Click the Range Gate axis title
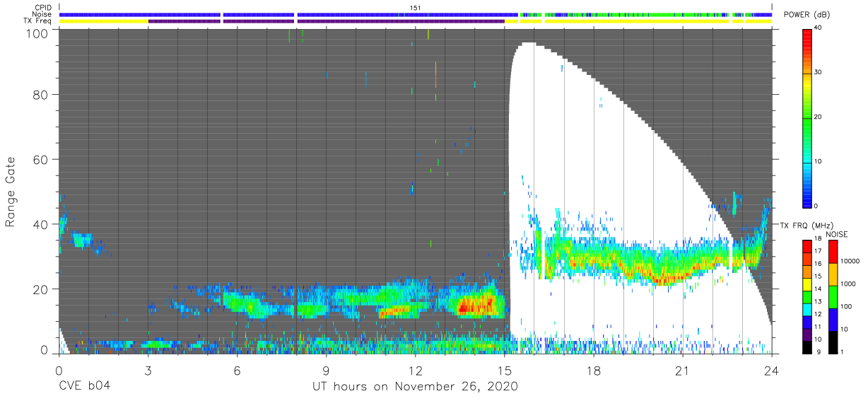The image size is (868, 401). (11, 192)
